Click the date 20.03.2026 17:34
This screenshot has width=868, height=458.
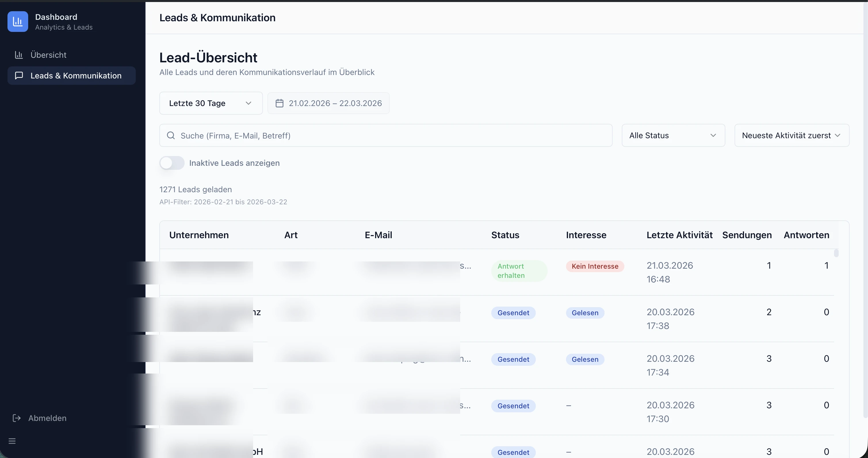point(670,365)
